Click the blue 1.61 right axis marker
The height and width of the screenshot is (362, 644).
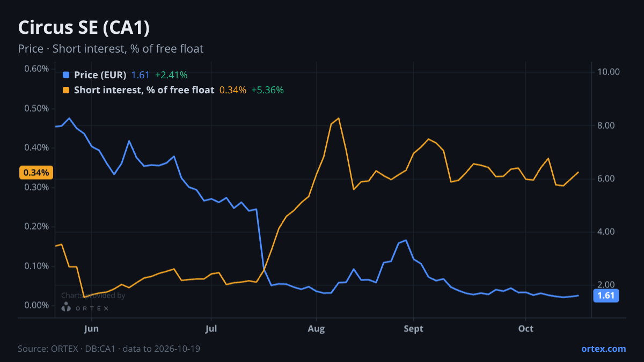[x=605, y=295]
